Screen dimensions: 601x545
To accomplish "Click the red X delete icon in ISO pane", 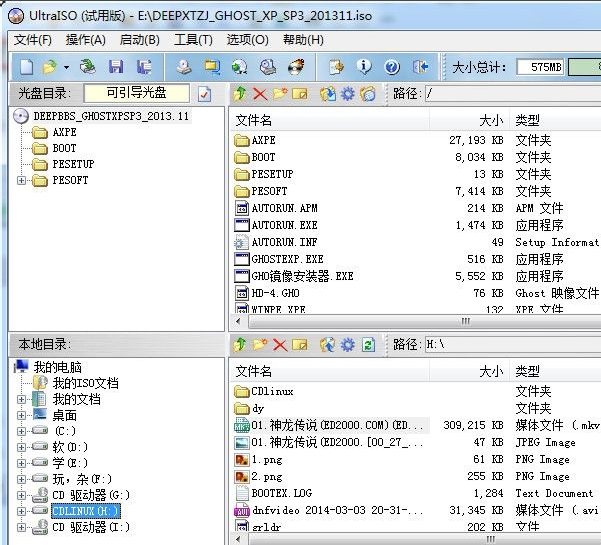I will (260, 94).
